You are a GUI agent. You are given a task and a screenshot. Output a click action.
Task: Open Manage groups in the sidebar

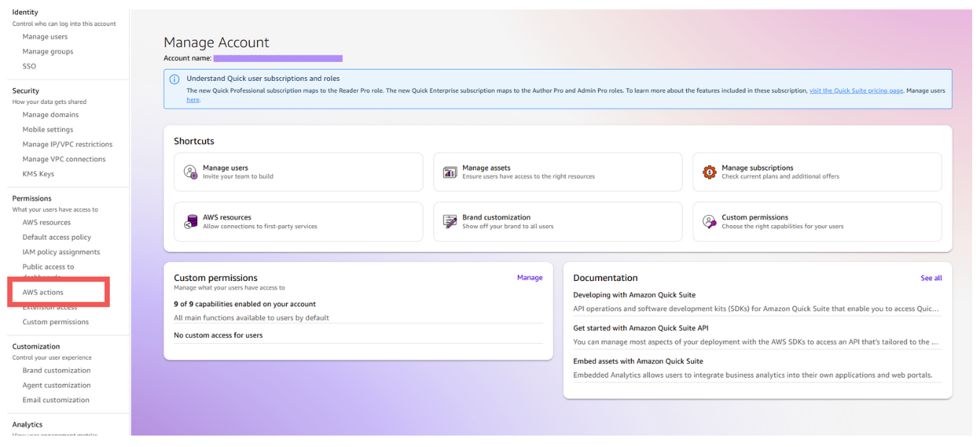(x=48, y=51)
